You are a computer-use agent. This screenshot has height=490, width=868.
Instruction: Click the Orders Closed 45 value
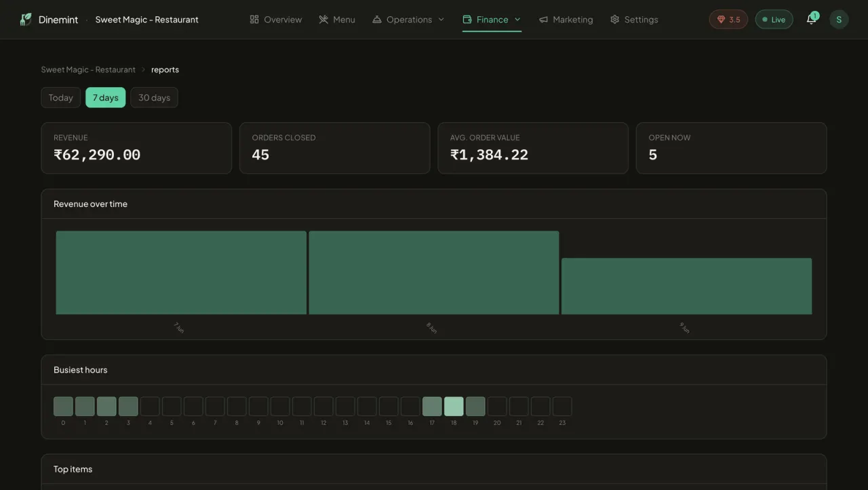[260, 155]
